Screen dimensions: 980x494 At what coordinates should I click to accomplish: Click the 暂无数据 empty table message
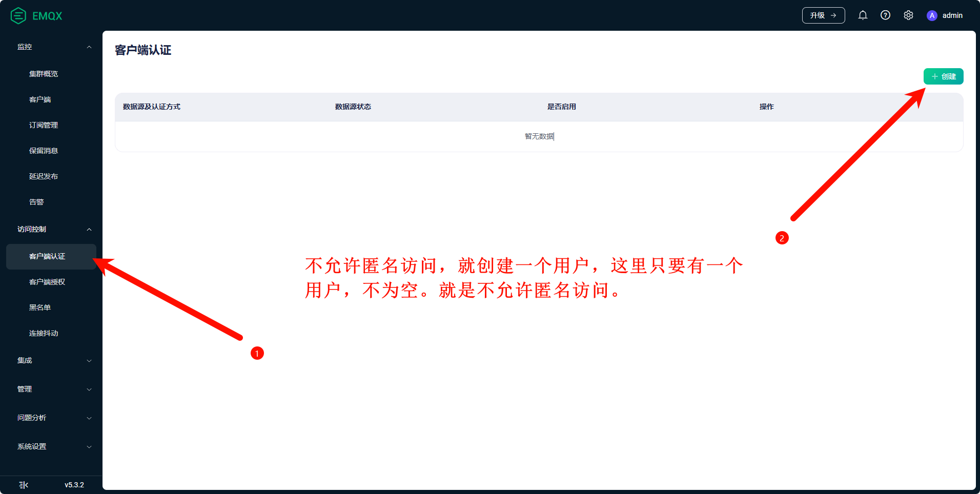(x=539, y=136)
